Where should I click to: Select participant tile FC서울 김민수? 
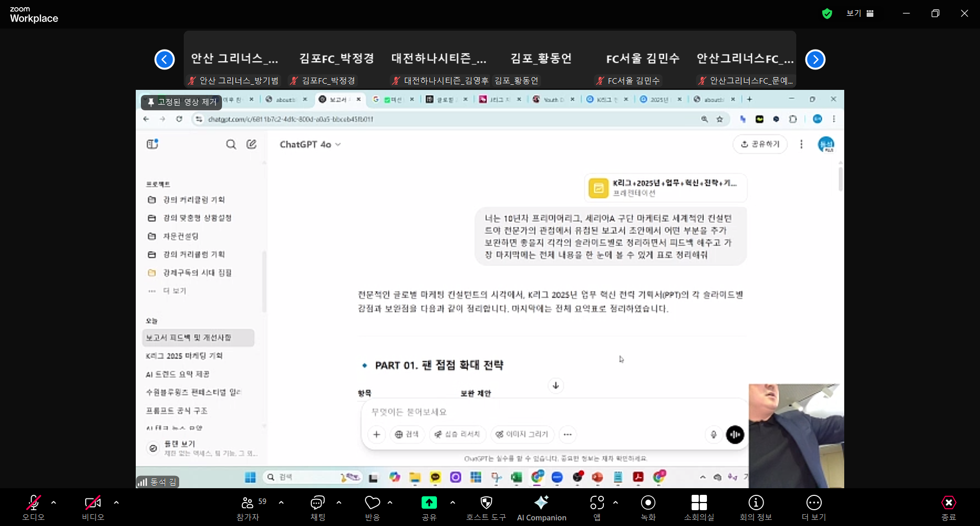[x=643, y=59]
